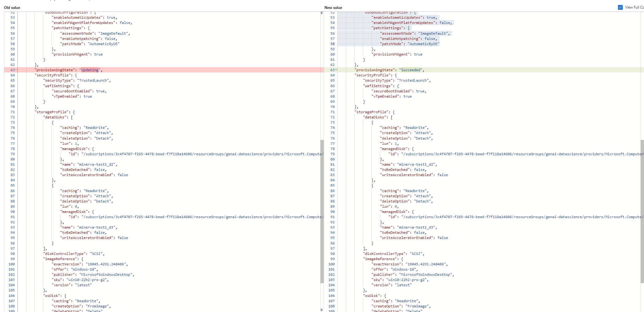Click added line number 63 in New value pane
This screenshot has width=644, height=312.
pyautogui.click(x=332, y=70)
